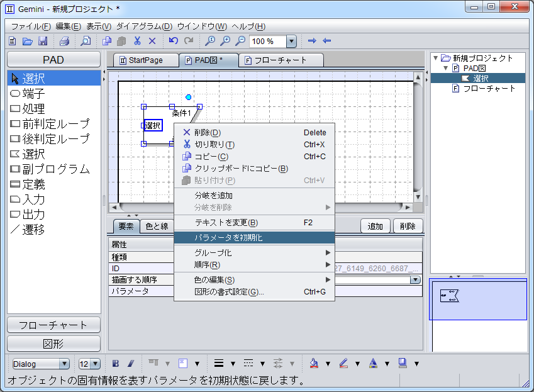The width and height of the screenshot is (534, 392).
Task: Click the 追加 button
Action: click(375, 226)
